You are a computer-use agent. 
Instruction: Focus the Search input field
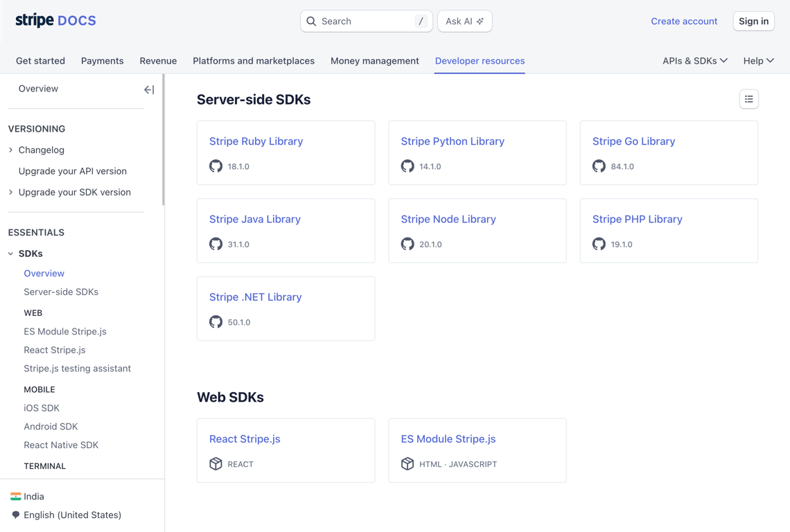pos(366,21)
